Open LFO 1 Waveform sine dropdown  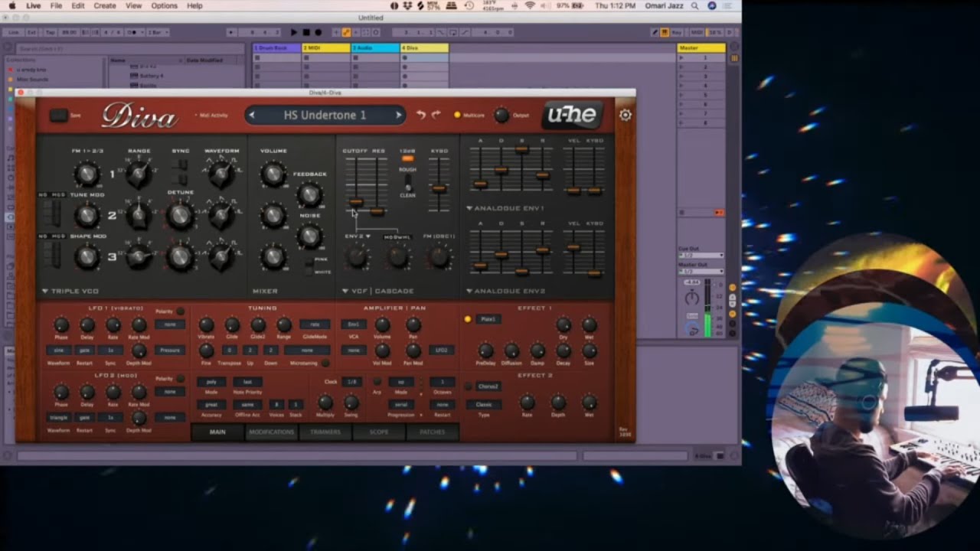pyautogui.click(x=59, y=350)
